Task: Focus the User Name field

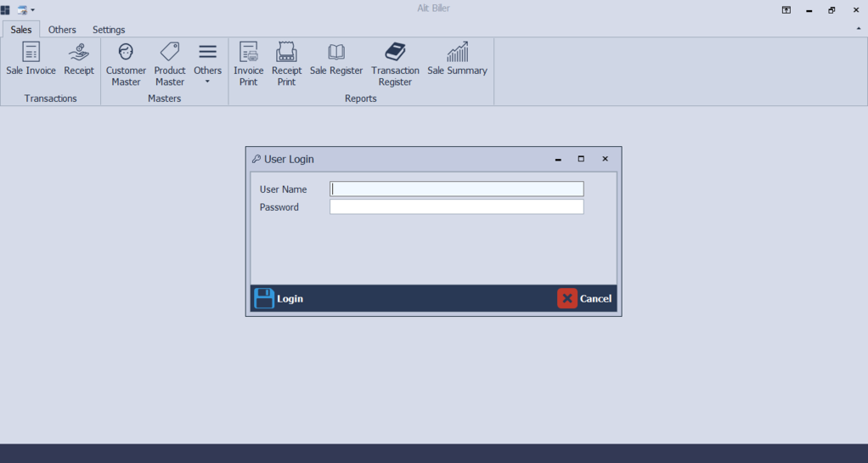Action: click(x=457, y=189)
